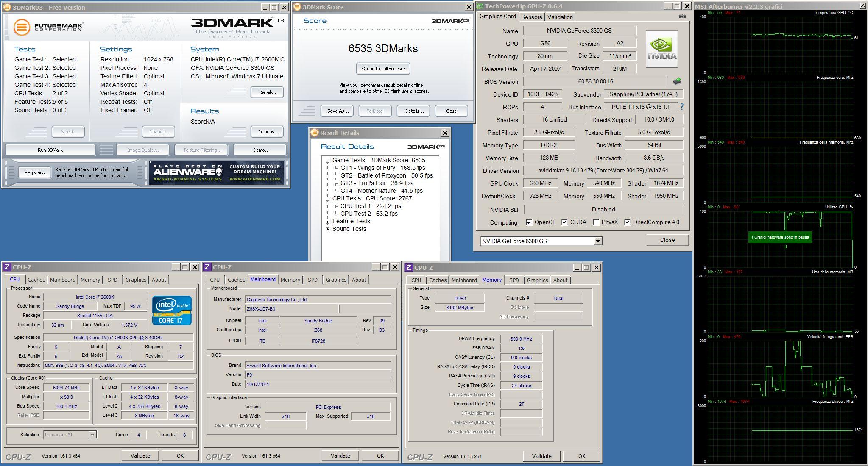Screen dimensions: 868x466
Task: Click the BIOS Version field 60.86.30.00.16
Action: (x=595, y=81)
